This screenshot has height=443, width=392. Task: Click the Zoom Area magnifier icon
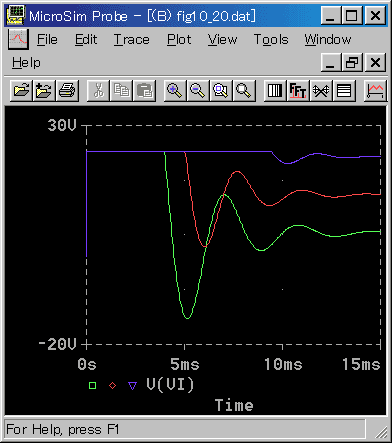[221, 90]
